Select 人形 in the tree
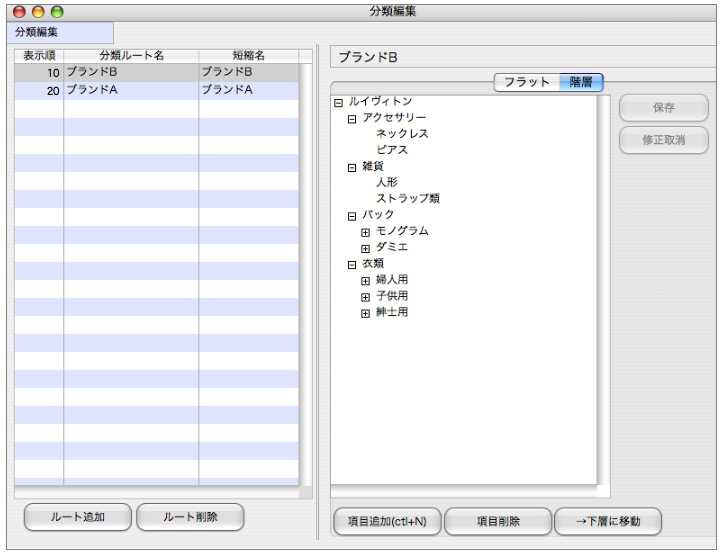 (387, 182)
